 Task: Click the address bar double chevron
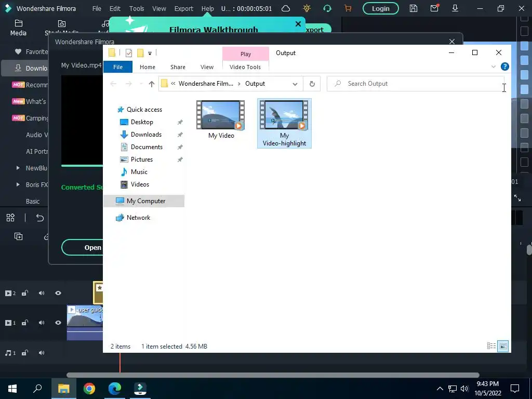(173, 84)
